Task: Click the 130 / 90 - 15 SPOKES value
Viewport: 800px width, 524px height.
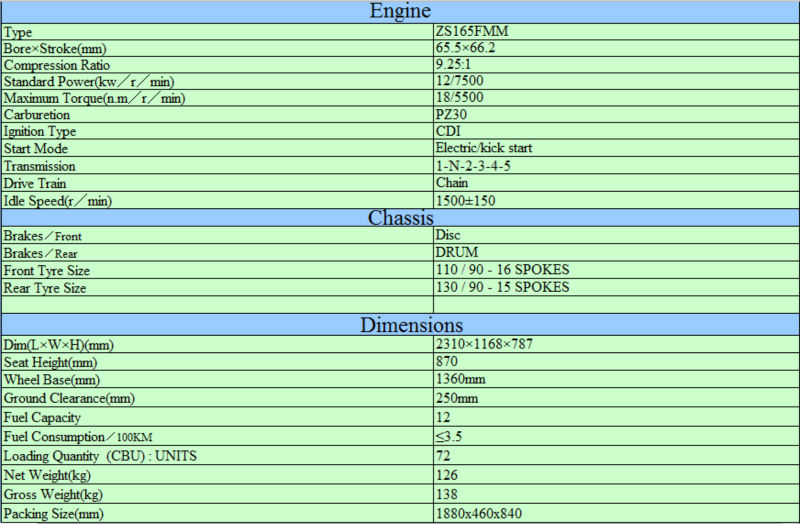Action: pyautogui.click(x=502, y=287)
